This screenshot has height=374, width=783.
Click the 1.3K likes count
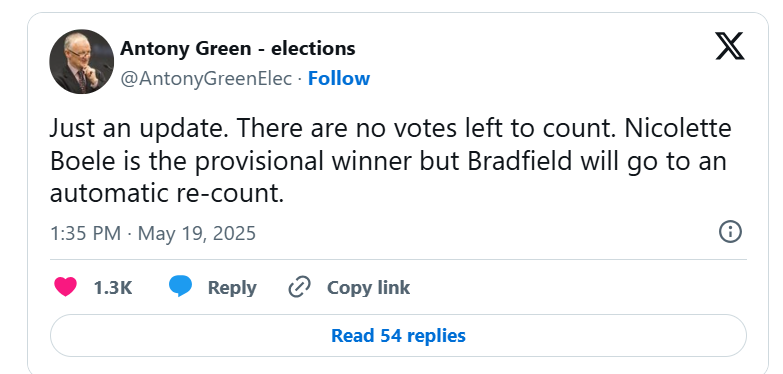click(113, 288)
